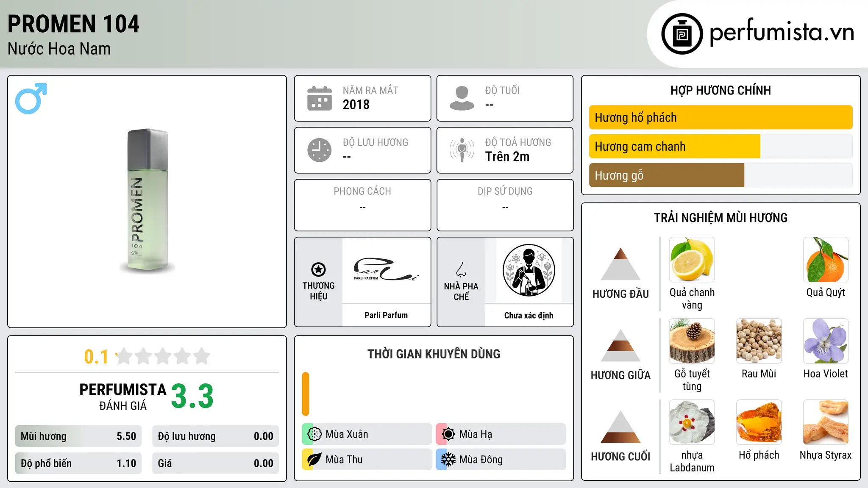868x488 pixels.
Task: Open the Gỗ tuyết tùng cedarwood image
Action: coord(692,341)
